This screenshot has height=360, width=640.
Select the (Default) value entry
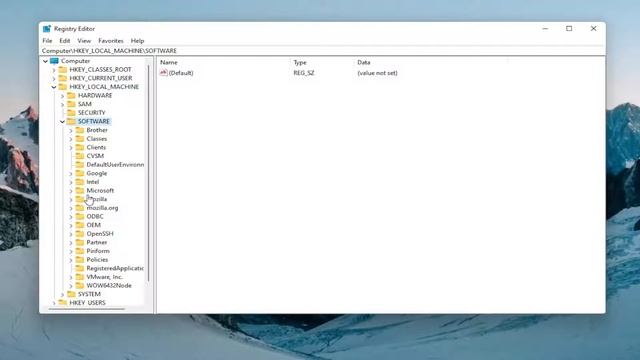tap(181, 73)
